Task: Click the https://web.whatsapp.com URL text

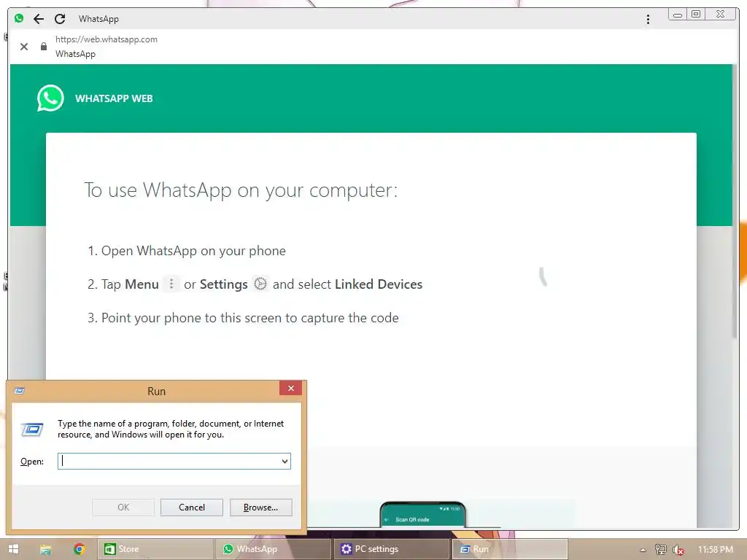Action: point(107,39)
